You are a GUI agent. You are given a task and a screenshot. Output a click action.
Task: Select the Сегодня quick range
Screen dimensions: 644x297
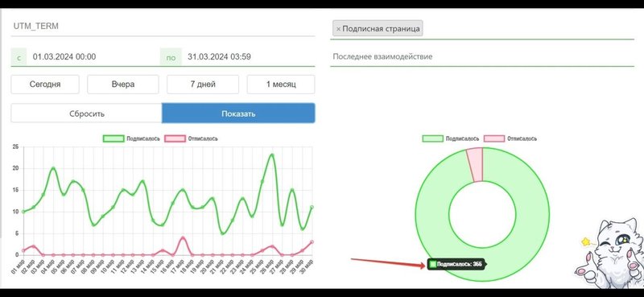[x=45, y=85]
